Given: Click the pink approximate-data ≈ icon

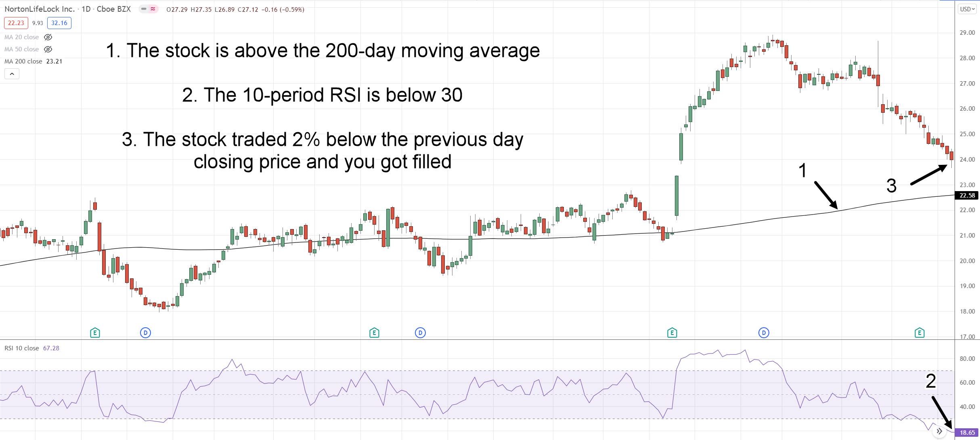Looking at the screenshot, I should click(153, 9).
